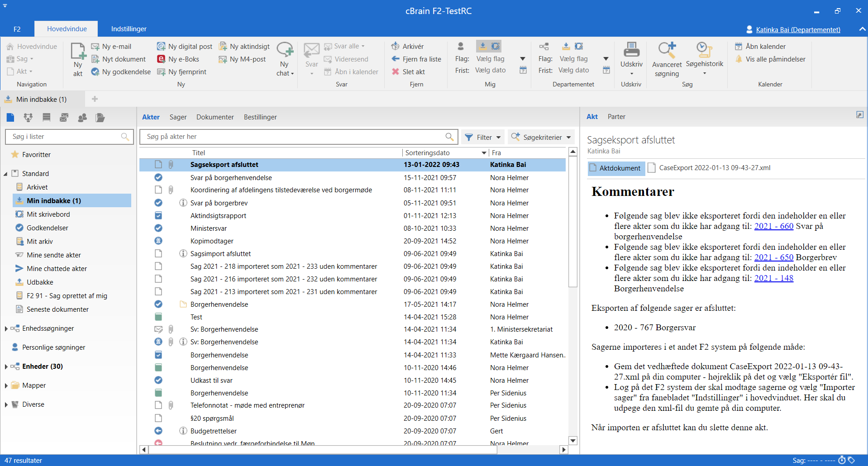Create Ny e-Boks message

(x=178, y=59)
